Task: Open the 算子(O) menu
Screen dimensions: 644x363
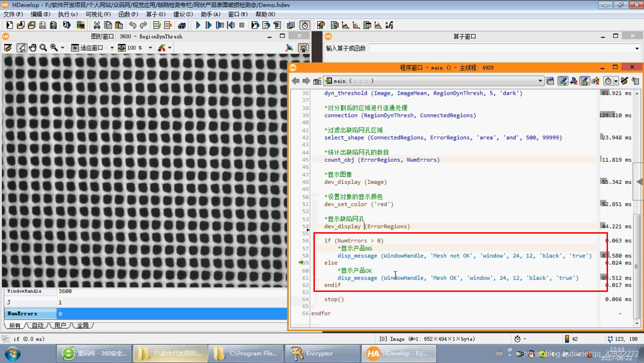Action: 156,14
